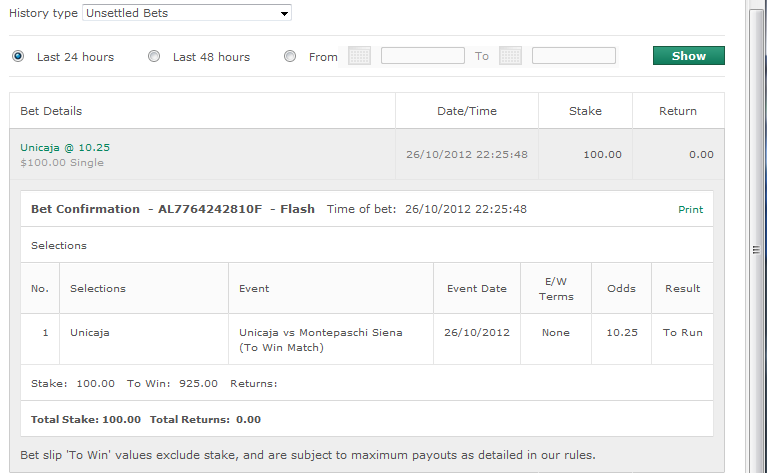The height and width of the screenshot is (476, 768).
Task: Click the To Run result cell
Action: coord(683,332)
